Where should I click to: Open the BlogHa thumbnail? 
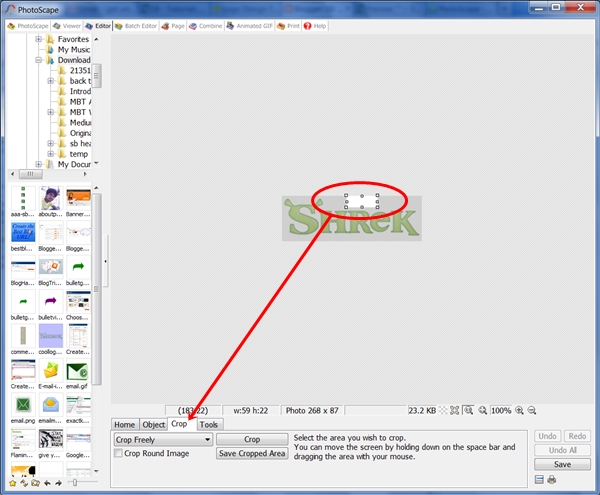[x=23, y=267]
